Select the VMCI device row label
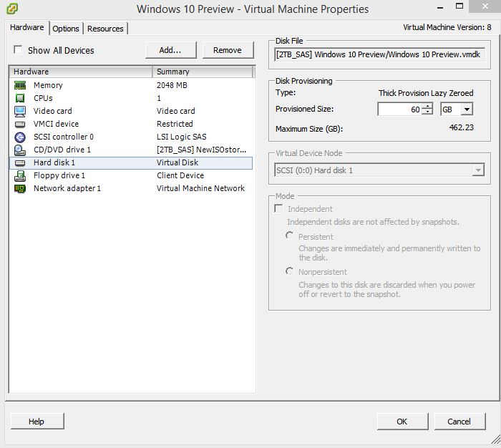Viewport: 501px width, 448px height. tap(57, 124)
